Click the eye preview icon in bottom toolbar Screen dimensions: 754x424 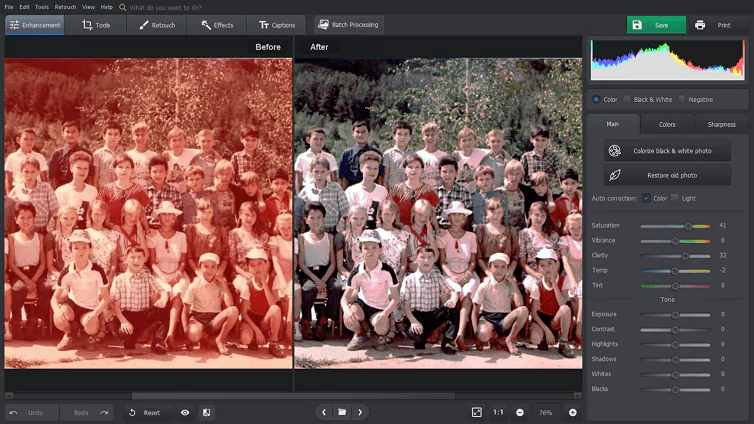tap(185, 412)
